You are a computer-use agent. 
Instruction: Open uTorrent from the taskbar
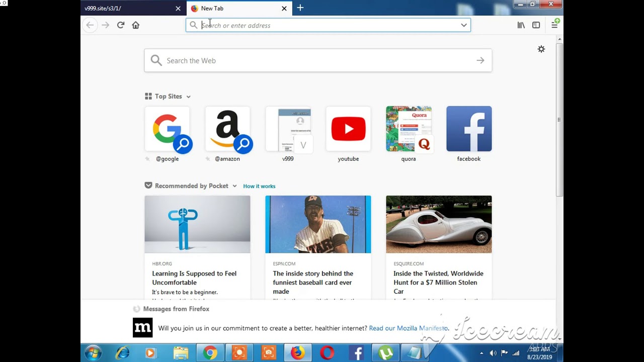pyautogui.click(x=385, y=353)
